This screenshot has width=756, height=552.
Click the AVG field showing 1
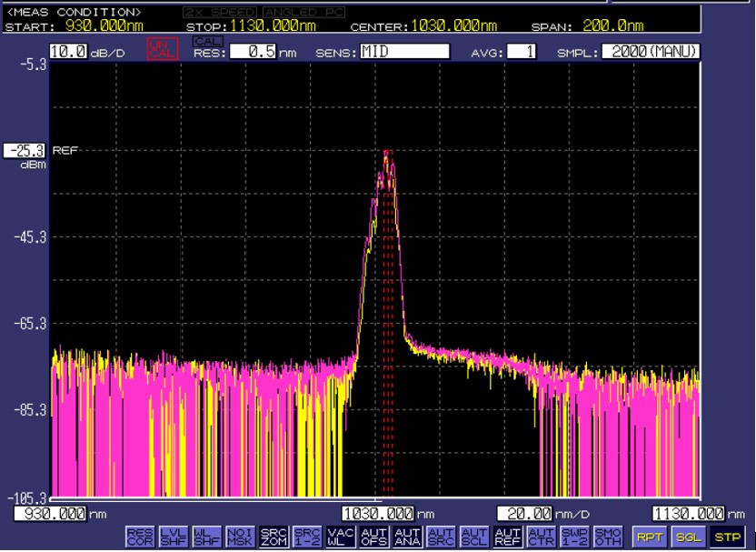(x=522, y=52)
